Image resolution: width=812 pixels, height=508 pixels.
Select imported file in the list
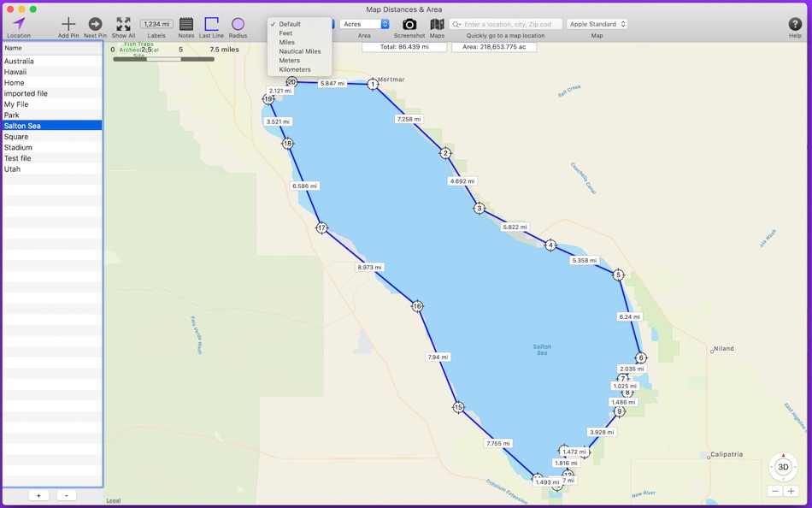[52, 94]
